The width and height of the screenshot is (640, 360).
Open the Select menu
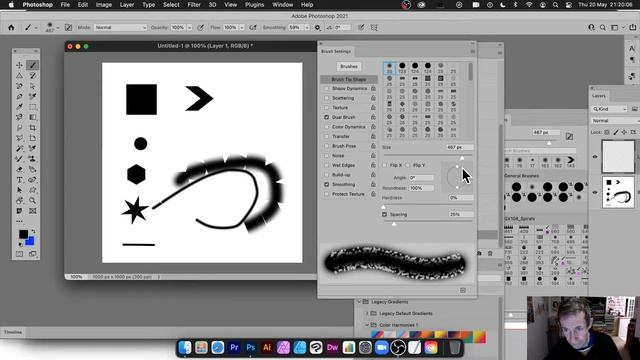[171, 5]
